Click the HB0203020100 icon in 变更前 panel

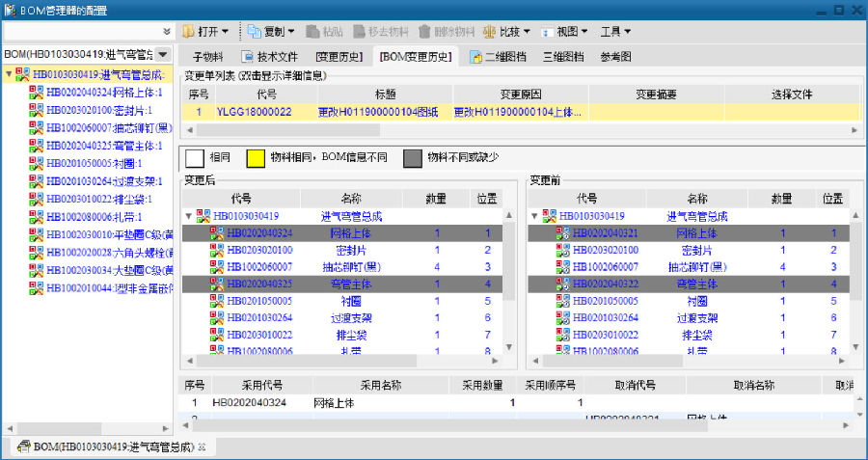coord(563,250)
